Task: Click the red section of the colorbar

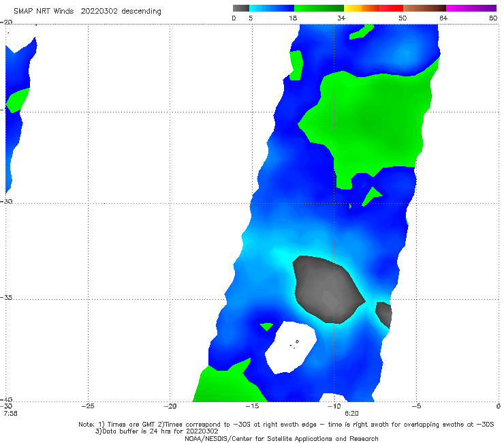Action: 391,8
